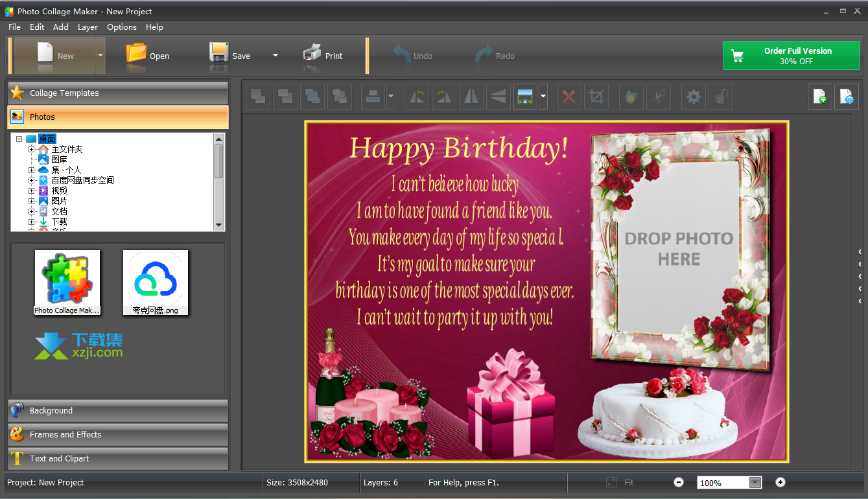Click the Open folder button
This screenshot has width=868, height=499.
click(147, 56)
